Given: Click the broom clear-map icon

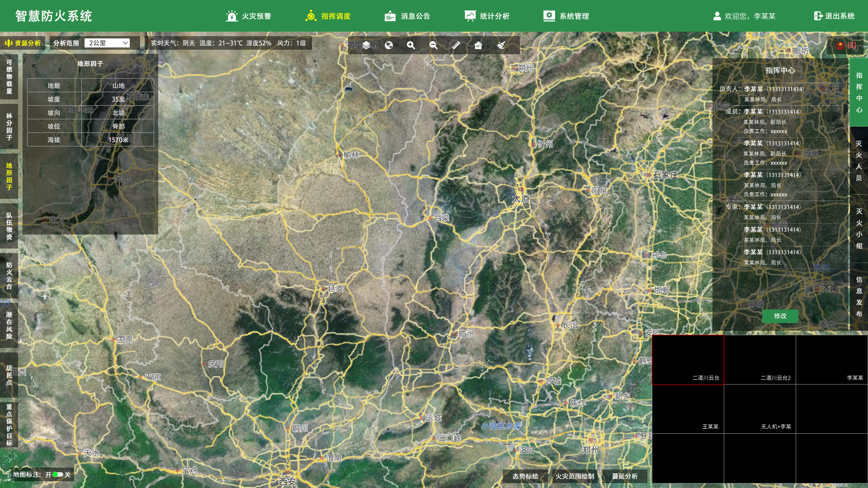Looking at the screenshot, I should (x=501, y=45).
